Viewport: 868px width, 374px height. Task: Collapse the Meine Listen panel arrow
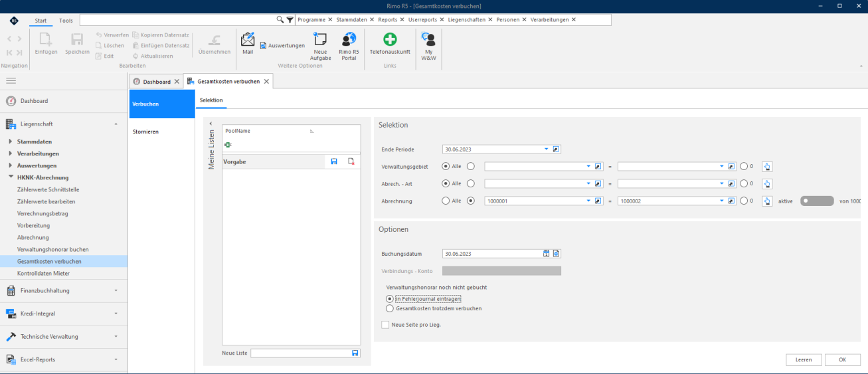(x=211, y=124)
